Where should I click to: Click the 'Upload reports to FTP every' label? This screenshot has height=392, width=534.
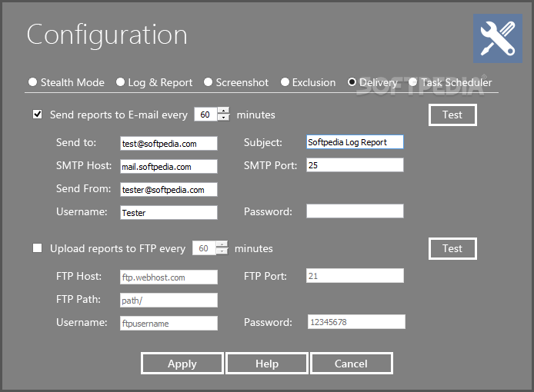click(x=118, y=249)
